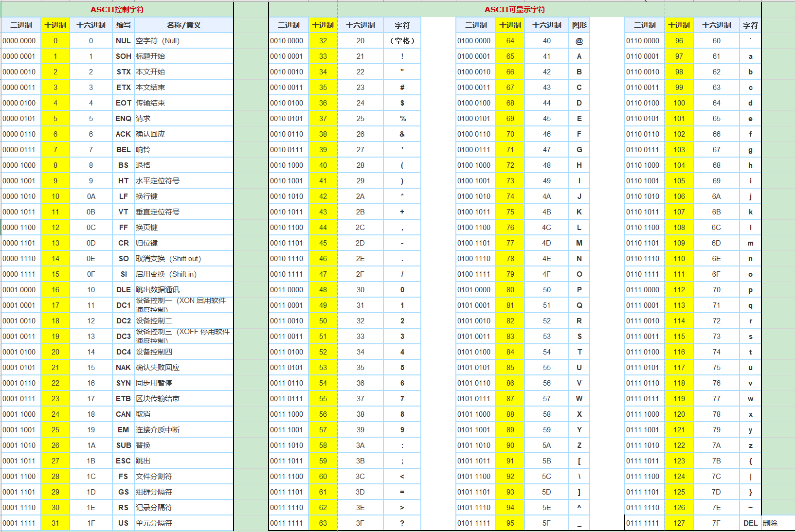Image resolution: width=795 pixels, height=532 pixels.
Task: Select the uppercase A character cell
Action: [579, 56]
